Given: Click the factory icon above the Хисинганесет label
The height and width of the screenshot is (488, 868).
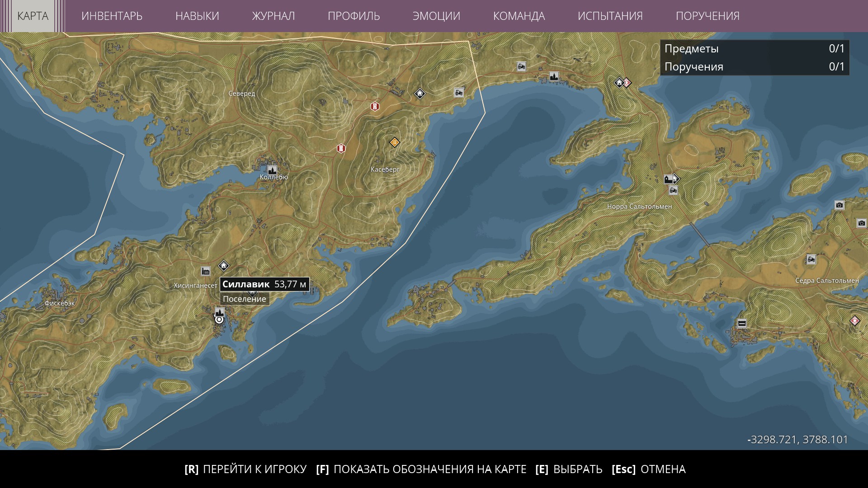Looking at the screenshot, I should (206, 271).
